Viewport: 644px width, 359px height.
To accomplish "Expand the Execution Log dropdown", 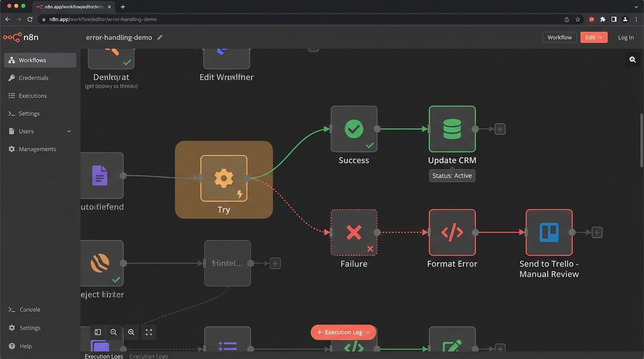I will [369, 332].
